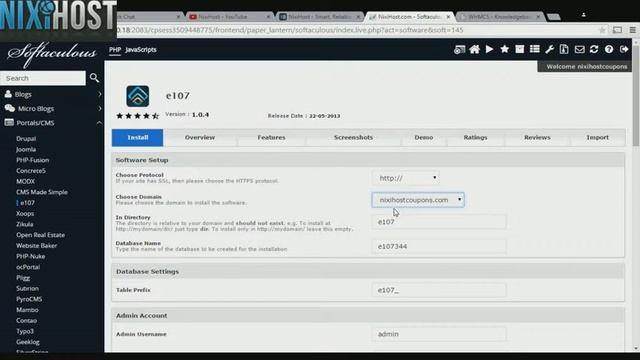The width and height of the screenshot is (640, 360).
Task: Click the Table Prefix input field
Action: pyautogui.click(x=439, y=290)
